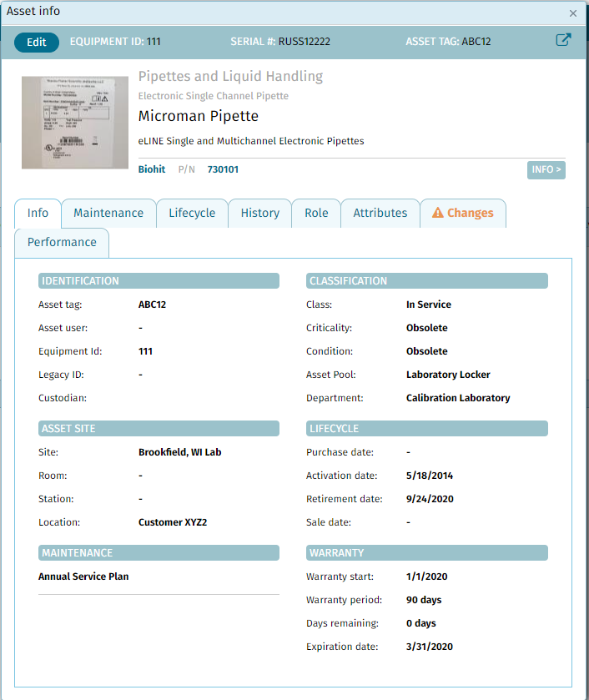Screen dimensions: 589x700
Task: Open the Performance tab
Action: coord(62,243)
